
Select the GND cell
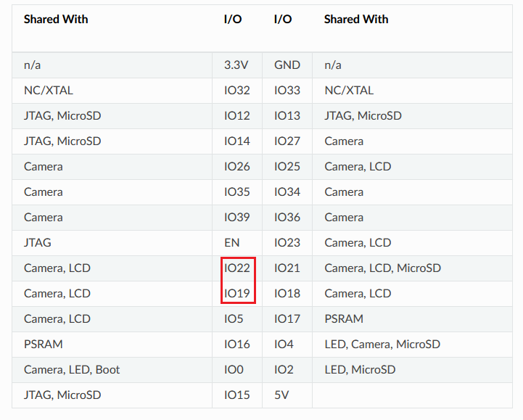pyautogui.click(x=287, y=65)
